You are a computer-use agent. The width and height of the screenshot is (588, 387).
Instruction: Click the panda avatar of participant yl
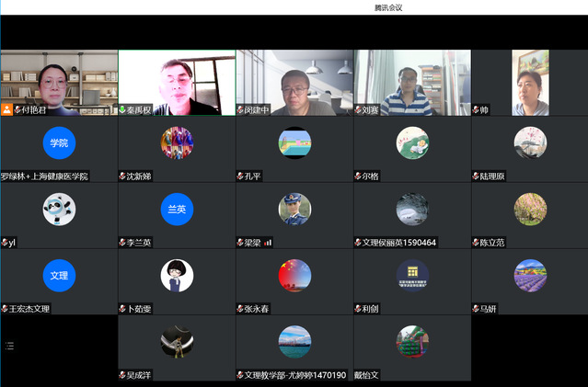[x=59, y=209]
